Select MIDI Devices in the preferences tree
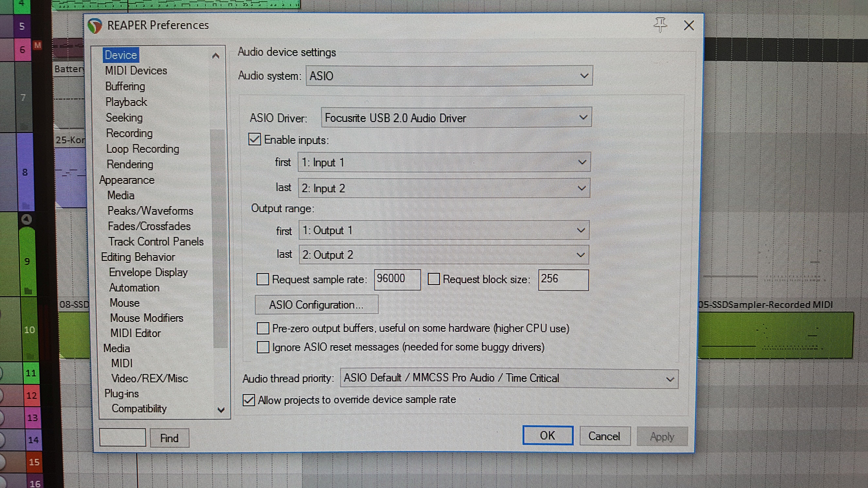Screen dimensions: 868x488 pyautogui.click(x=136, y=71)
